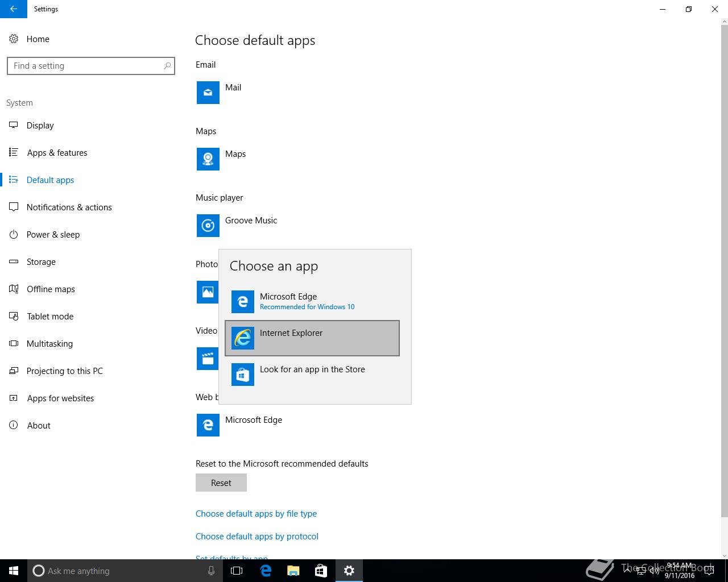Click the search magnifier in Find a setting
This screenshot has height=582, width=728.
(x=167, y=66)
